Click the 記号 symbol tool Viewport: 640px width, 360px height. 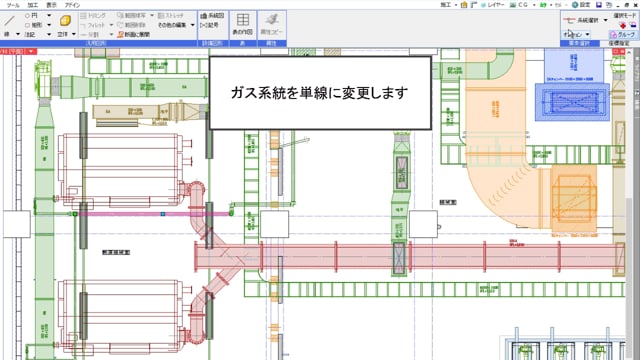(210, 25)
